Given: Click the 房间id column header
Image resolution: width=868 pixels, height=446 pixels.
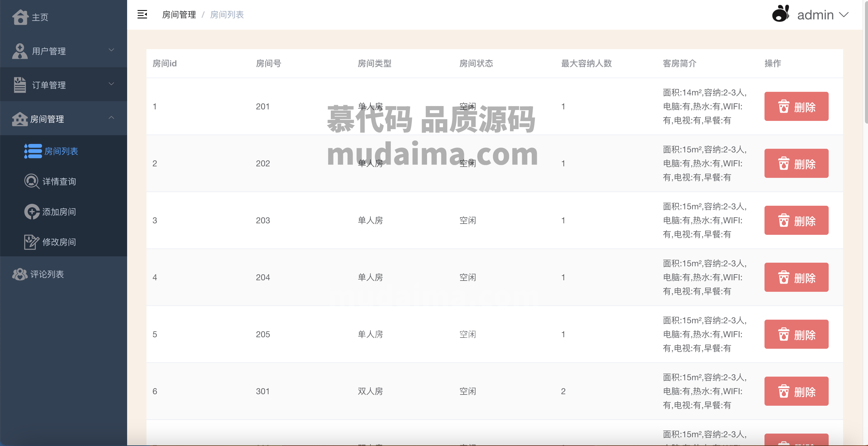Looking at the screenshot, I should coord(164,63).
